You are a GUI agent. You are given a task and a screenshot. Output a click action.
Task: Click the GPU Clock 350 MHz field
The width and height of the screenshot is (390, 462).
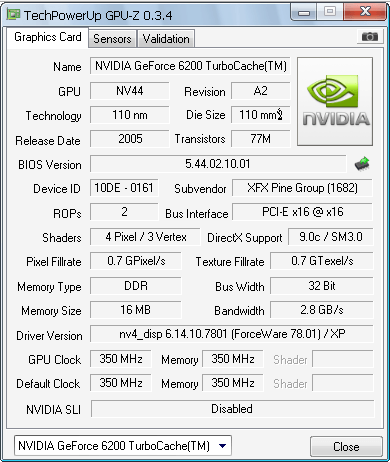click(121, 359)
